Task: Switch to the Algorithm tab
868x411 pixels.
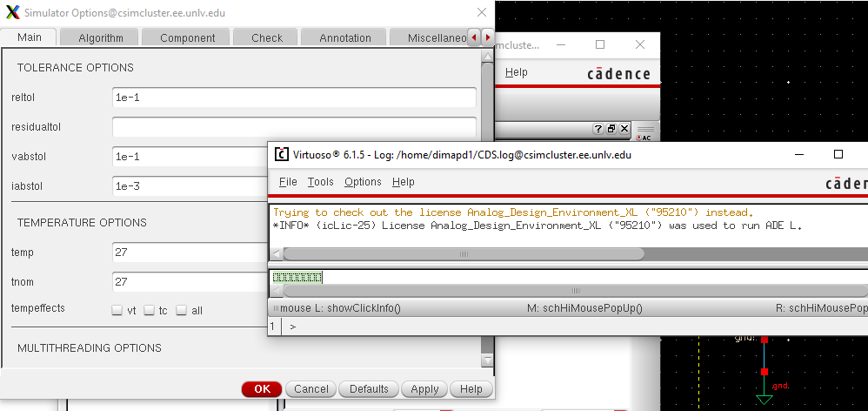Action: tap(101, 38)
